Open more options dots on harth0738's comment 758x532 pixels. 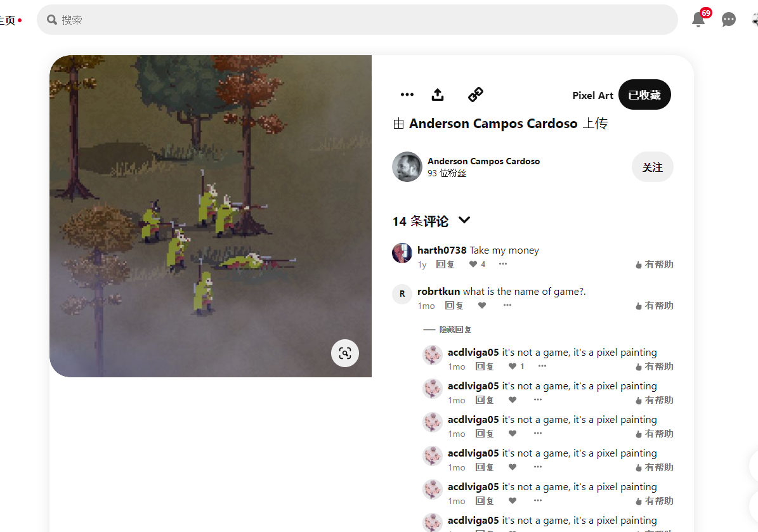503,264
